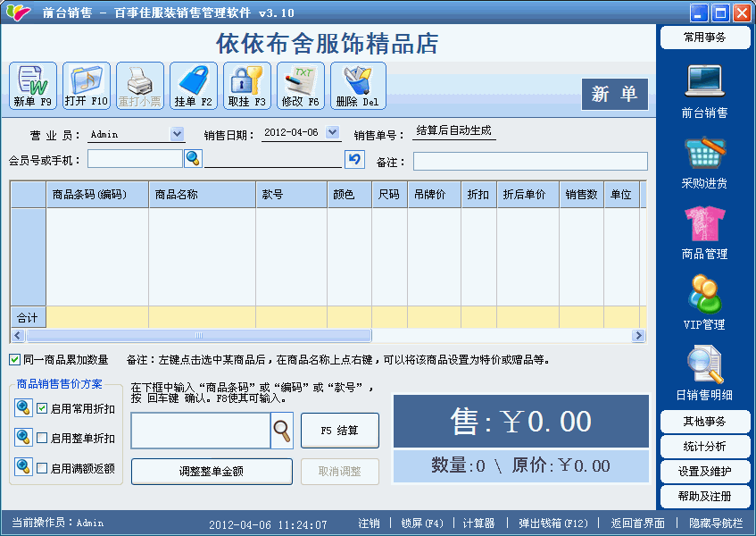Click the 商品条码(编码) column header
Image resolution: width=756 pixels, height=536 pixels.
point(97,195)
